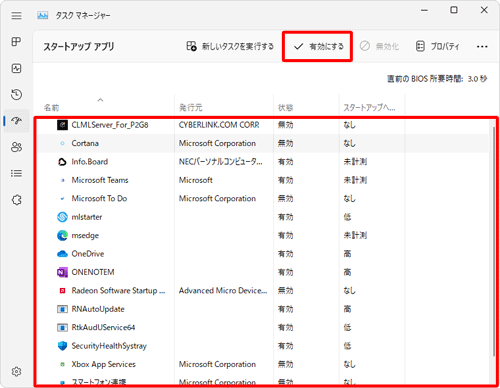Select Info.Board row name
Screen dimensions: 500x388
click(x=90, y=162)
